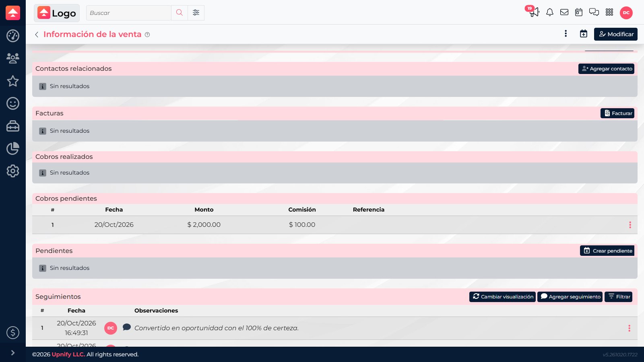644x362 pixels.
Task: Open the three-dot menu in page header
Action: [566, 34]
